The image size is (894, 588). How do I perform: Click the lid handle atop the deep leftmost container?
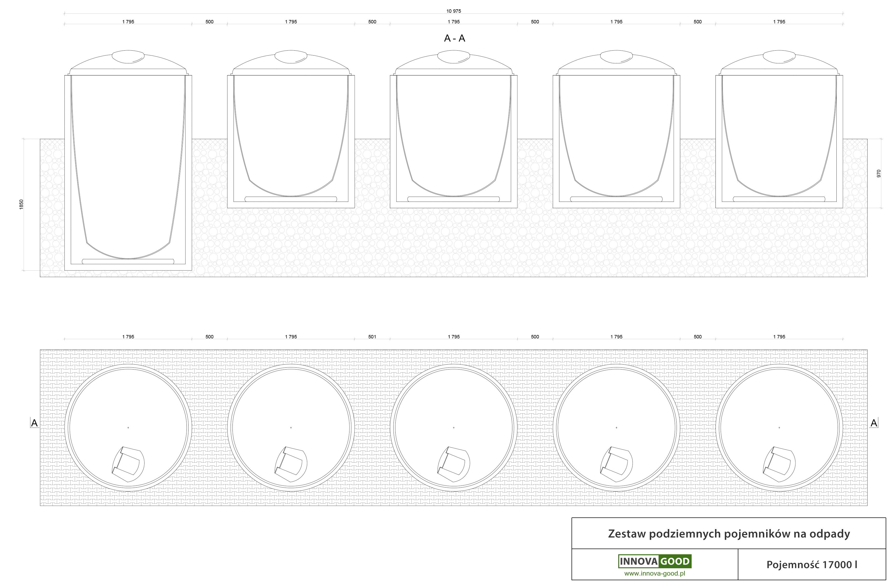pos(128,57)
